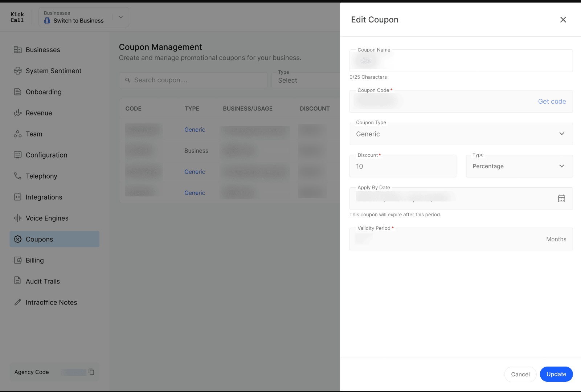Viewport: 581px width, 392px height.
Task: Click the Get code link
Action: [552, 102]
